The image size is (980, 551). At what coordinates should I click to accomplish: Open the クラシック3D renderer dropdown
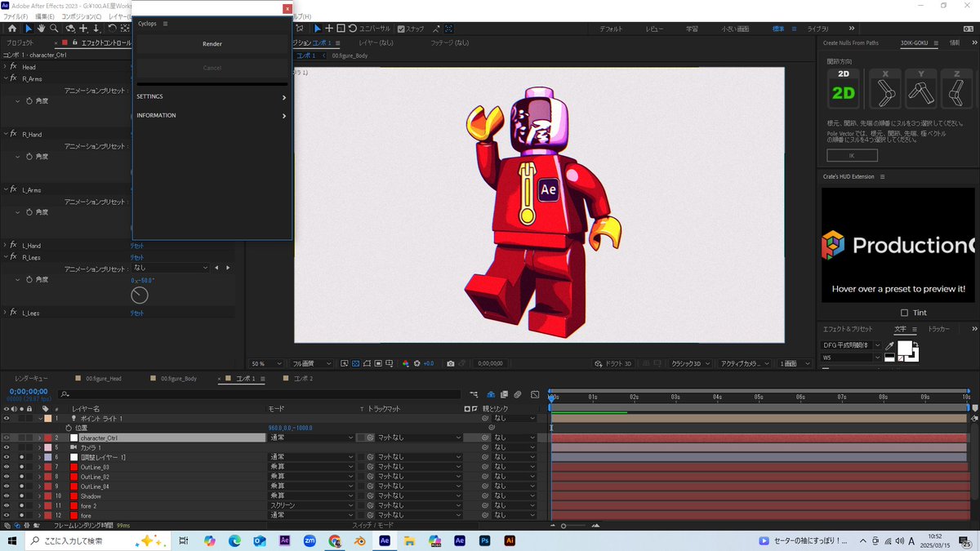point(690,362)
